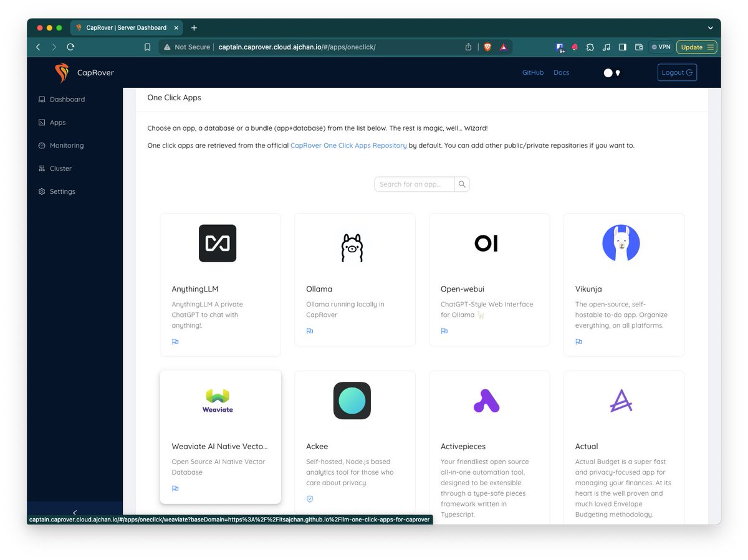
Task: Click the Apps terminal icon
Action: [42, 123]
